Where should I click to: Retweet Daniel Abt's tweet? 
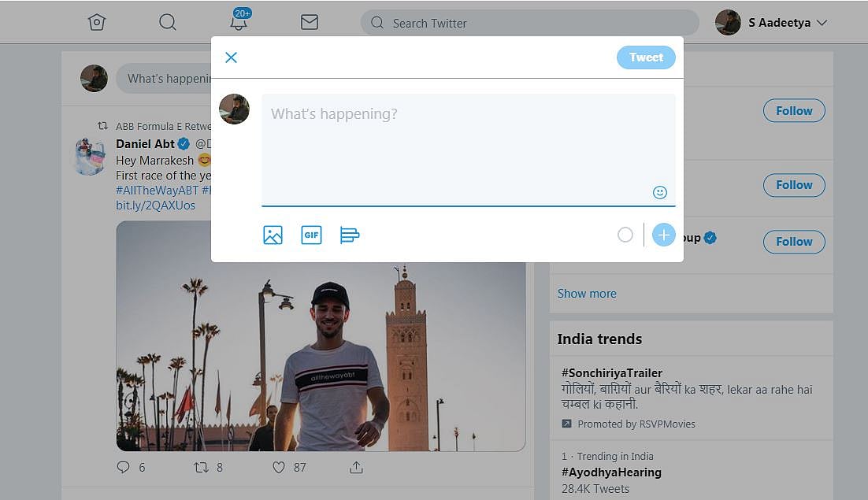[200, 467]
